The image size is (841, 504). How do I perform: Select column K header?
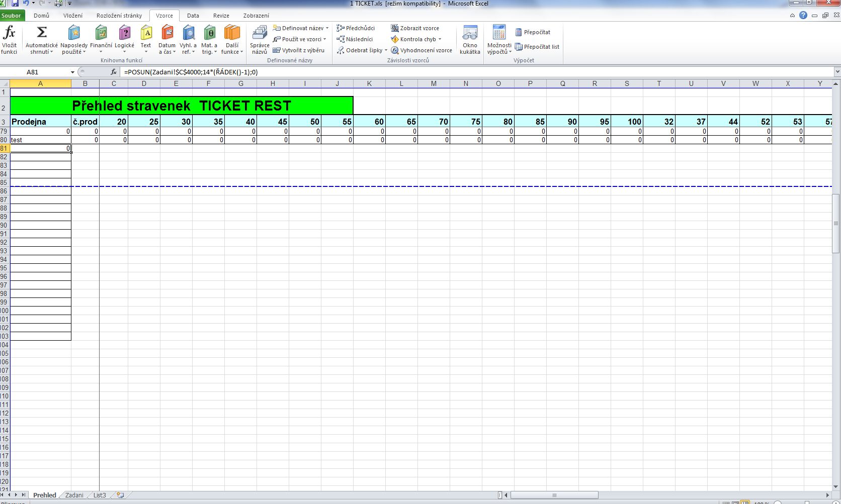click(369, 83)
